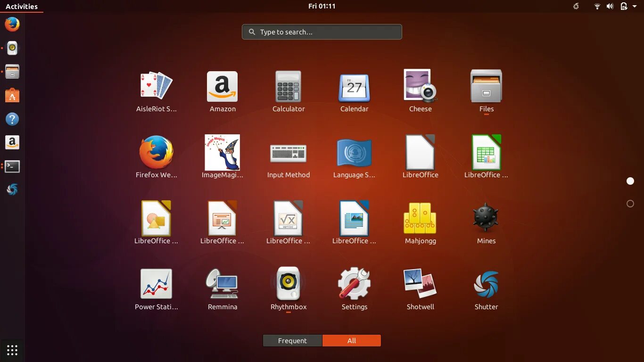
Task: Toggle the Show Applications grid button
Action: point(12,350)
